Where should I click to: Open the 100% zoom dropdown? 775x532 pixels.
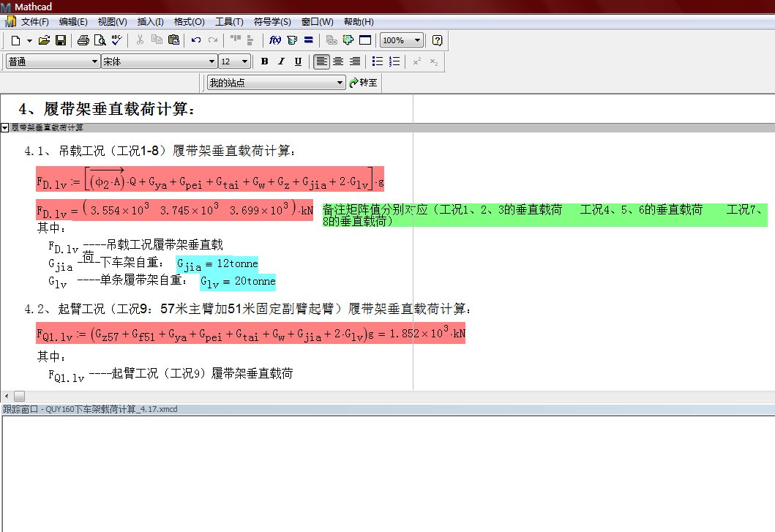pos(417,40)
